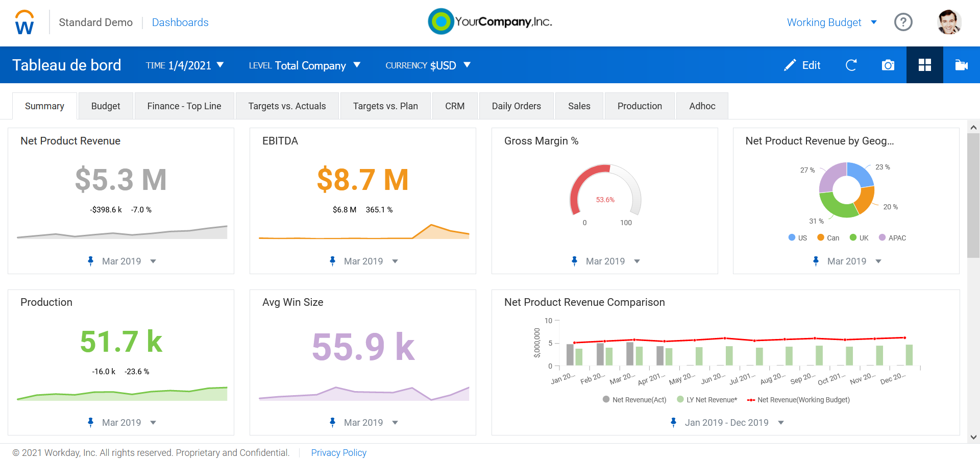Click the refresh dashboard icon
Viewport: 980px width, 460px height.
tap(851, 65)
